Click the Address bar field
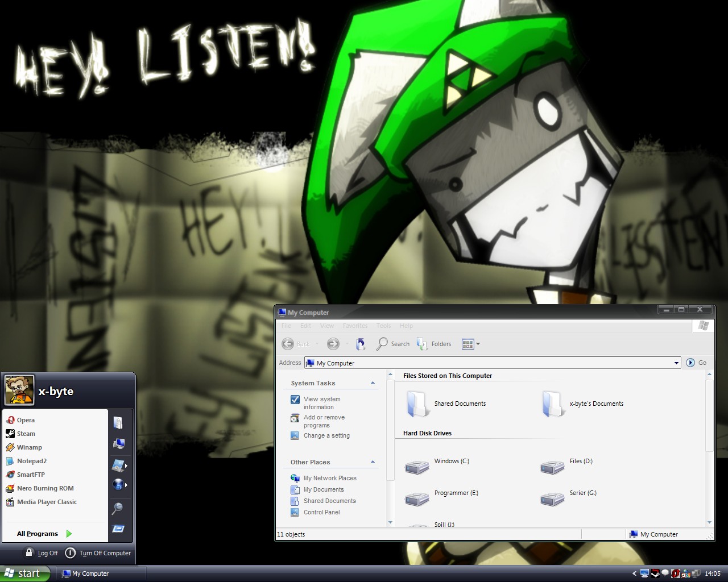Viewport: 728px width, 582px height. (492, 363)
